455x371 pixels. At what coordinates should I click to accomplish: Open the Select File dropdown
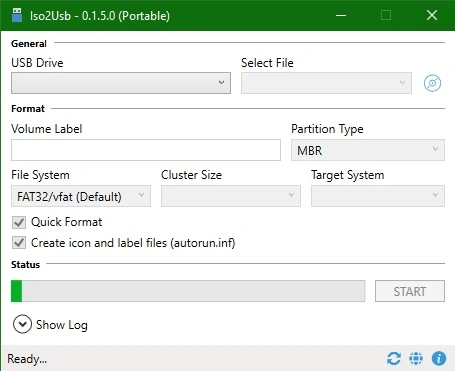pos(326,83)
